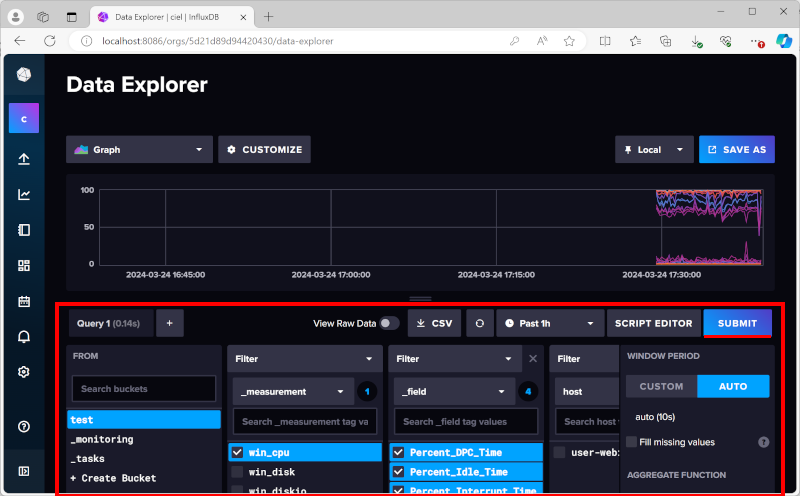800x496 pixels.
Task: Open Notebooks icon in sidebar
Action: [x=23, y=230]
